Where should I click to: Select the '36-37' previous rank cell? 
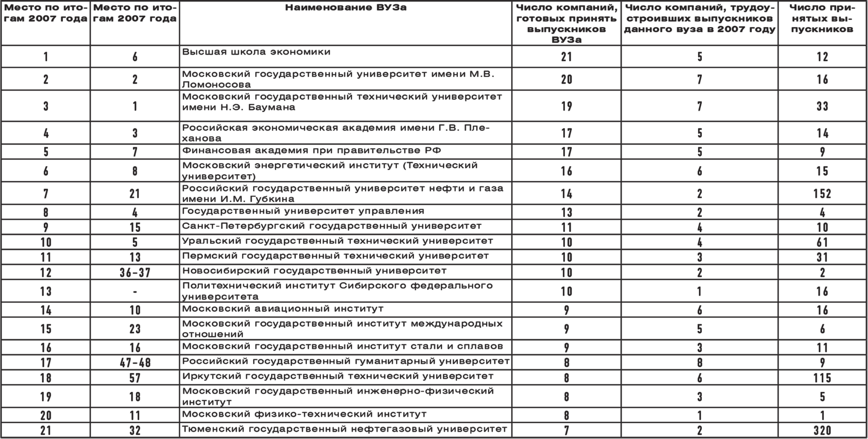(x=135, y=273)
